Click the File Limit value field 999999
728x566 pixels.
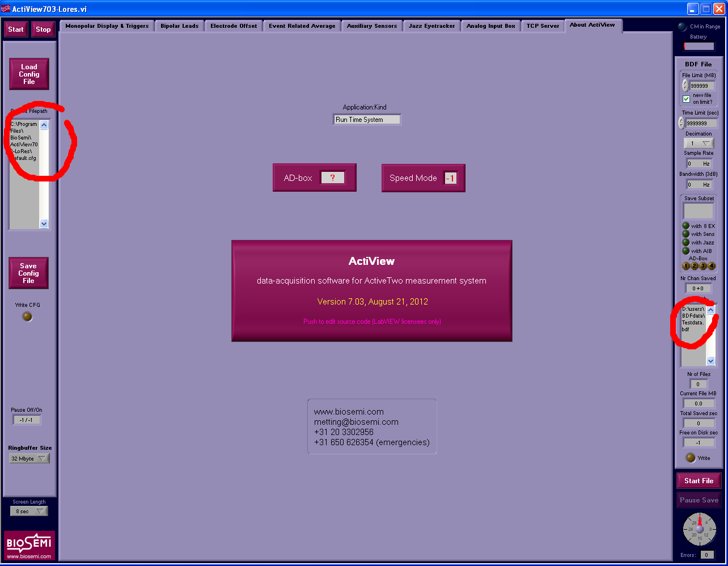[x=702, y=86]
